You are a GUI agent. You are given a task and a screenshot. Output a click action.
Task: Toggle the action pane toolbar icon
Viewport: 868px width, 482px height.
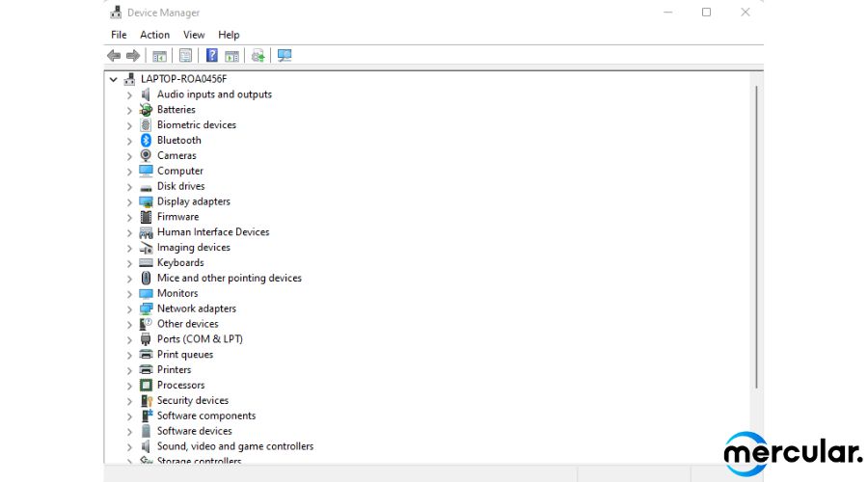click(x=231, y=56)
